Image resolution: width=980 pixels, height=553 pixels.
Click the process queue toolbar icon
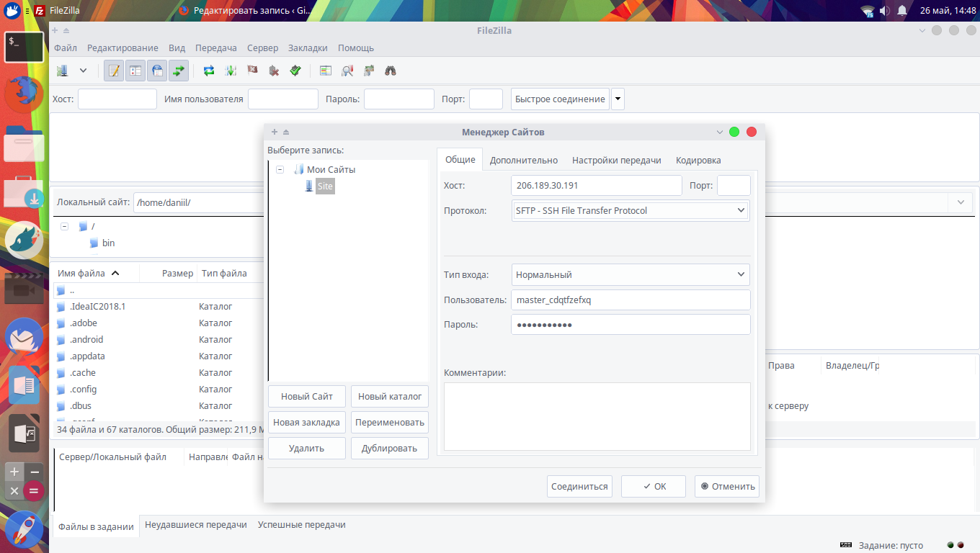tap(231, 71)
